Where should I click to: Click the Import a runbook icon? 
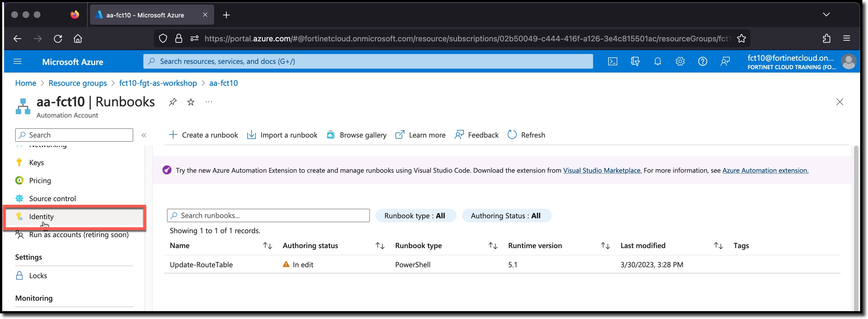pyautogui.click(x=251, y=134)
